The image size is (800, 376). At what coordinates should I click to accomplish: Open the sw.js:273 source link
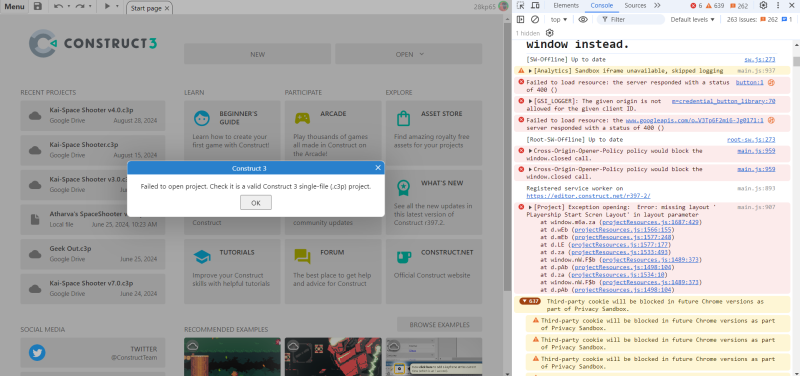[x=759, y=59]
